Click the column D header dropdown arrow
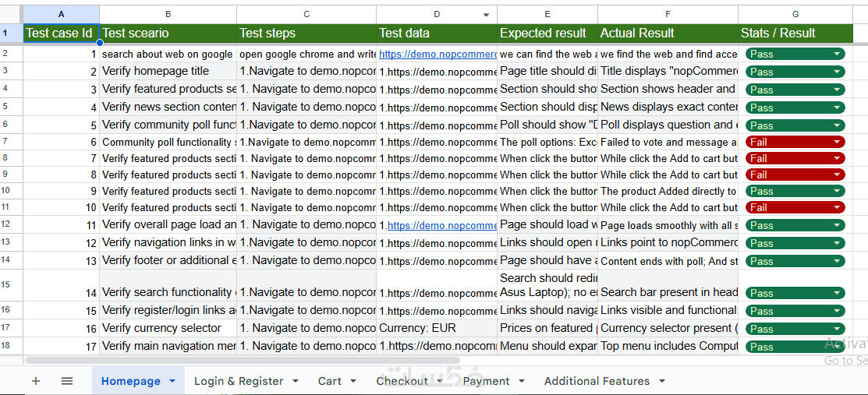Screen dimensions: 868x395 tap(487, 15)
